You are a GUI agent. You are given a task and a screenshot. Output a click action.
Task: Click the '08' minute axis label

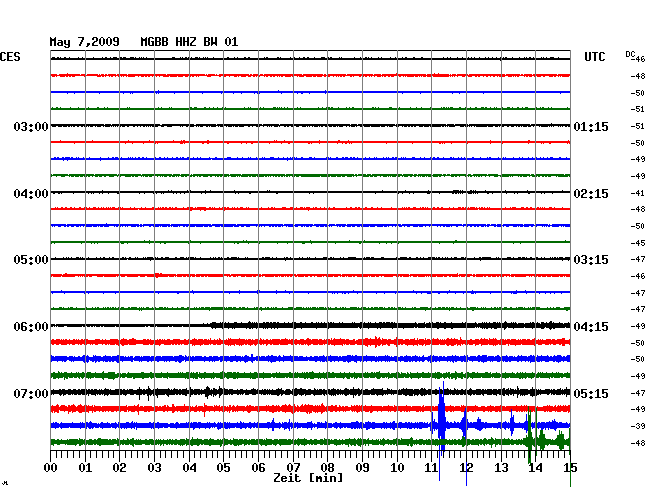point(327,467)
